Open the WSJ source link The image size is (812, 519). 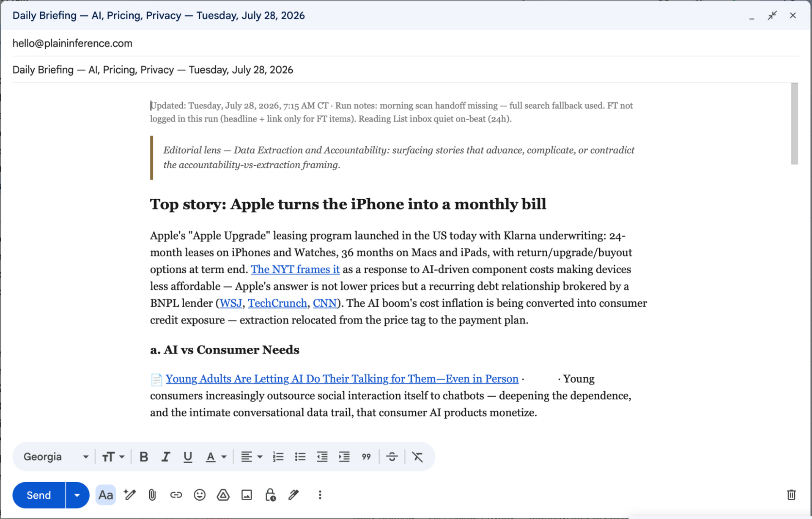(231, 303)
